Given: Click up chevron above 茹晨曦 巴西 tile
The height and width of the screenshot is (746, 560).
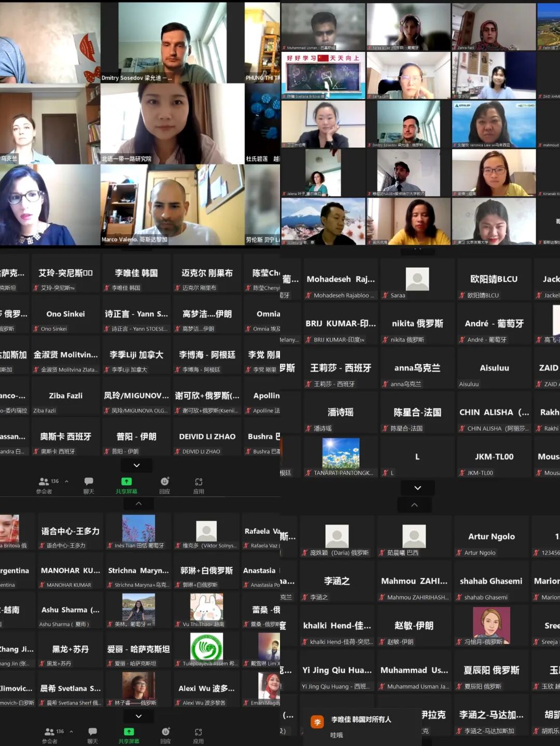Looking at the screenshot, I should (x=414, y=505).
